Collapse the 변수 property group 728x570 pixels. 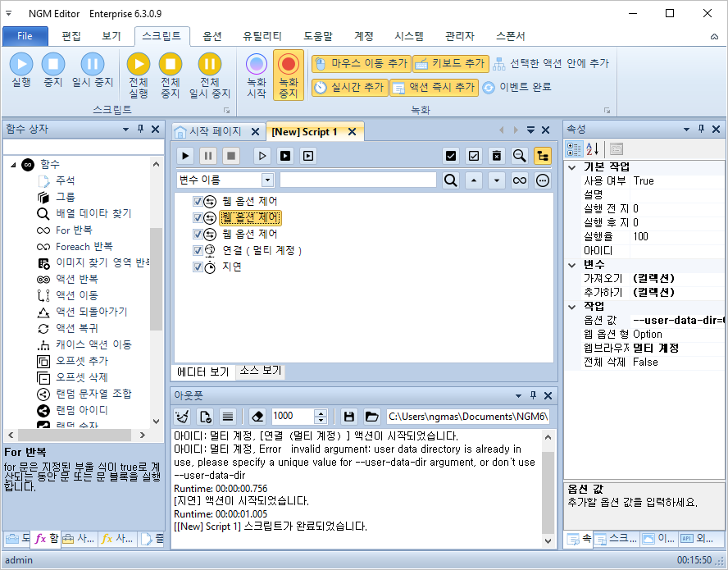point(572,265)
